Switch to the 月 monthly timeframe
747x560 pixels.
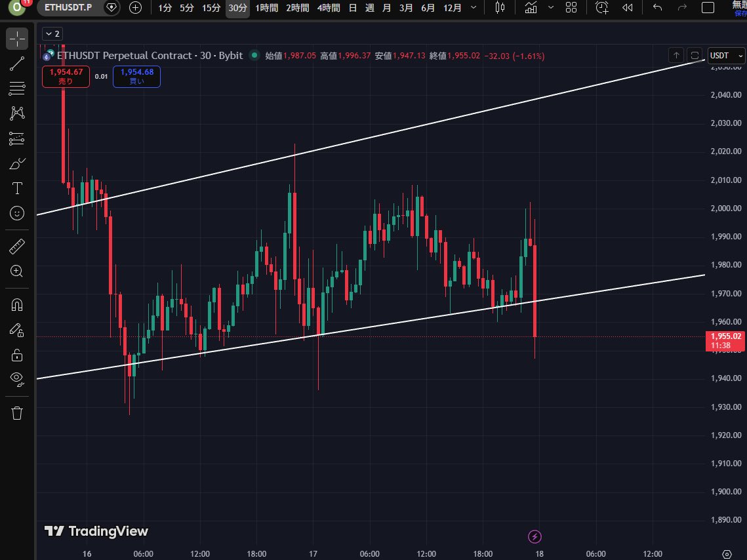pyautogui.click(x=387, y=8)
